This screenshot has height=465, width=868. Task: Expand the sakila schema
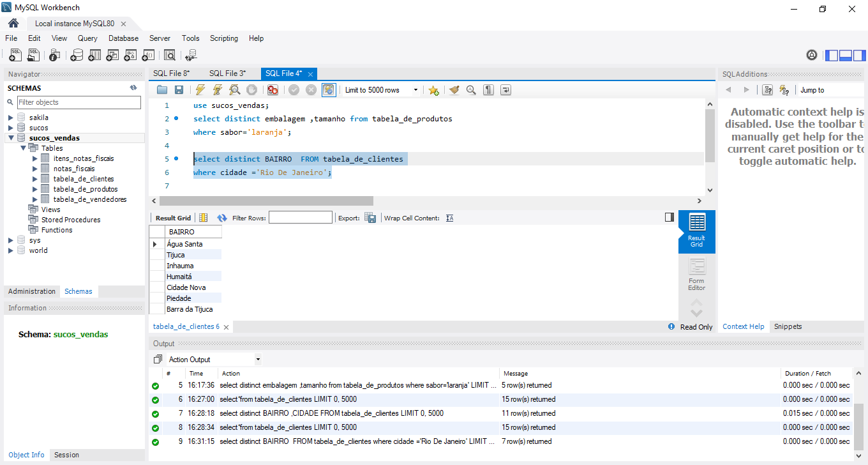(x=11, y=118)
